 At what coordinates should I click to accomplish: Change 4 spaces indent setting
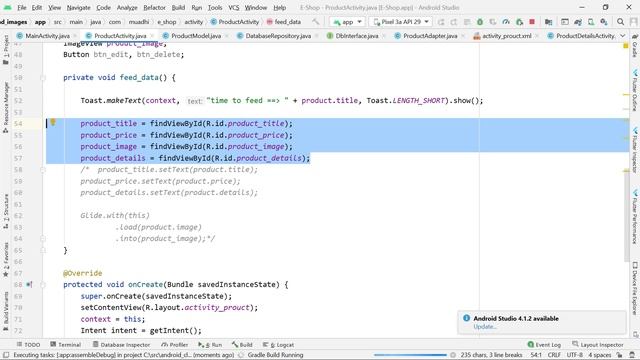tap(600, 355)
